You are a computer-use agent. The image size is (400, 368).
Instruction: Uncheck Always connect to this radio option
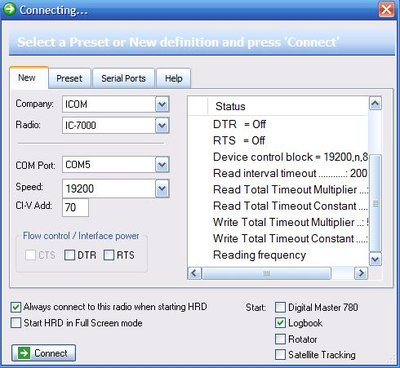pyautogui.click(x=16, y=307)
